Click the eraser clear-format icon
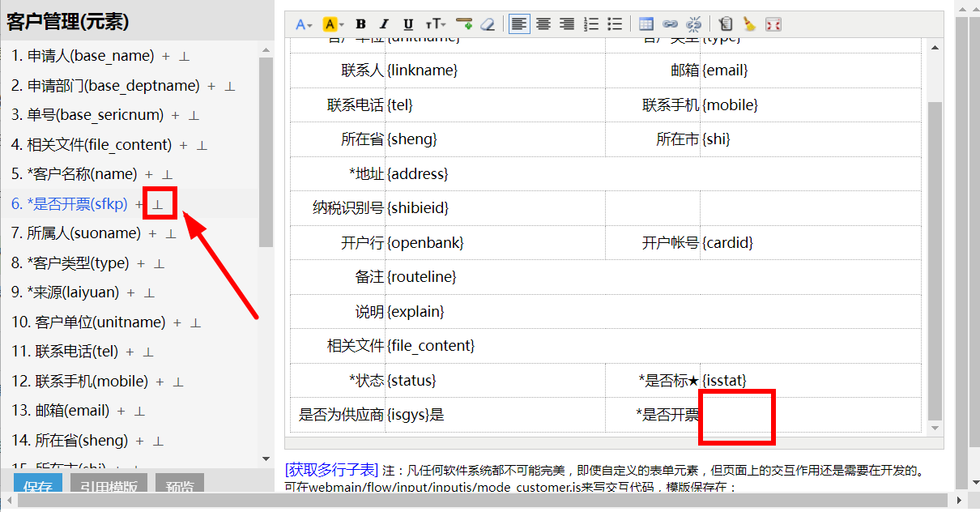 click(488, 24)
